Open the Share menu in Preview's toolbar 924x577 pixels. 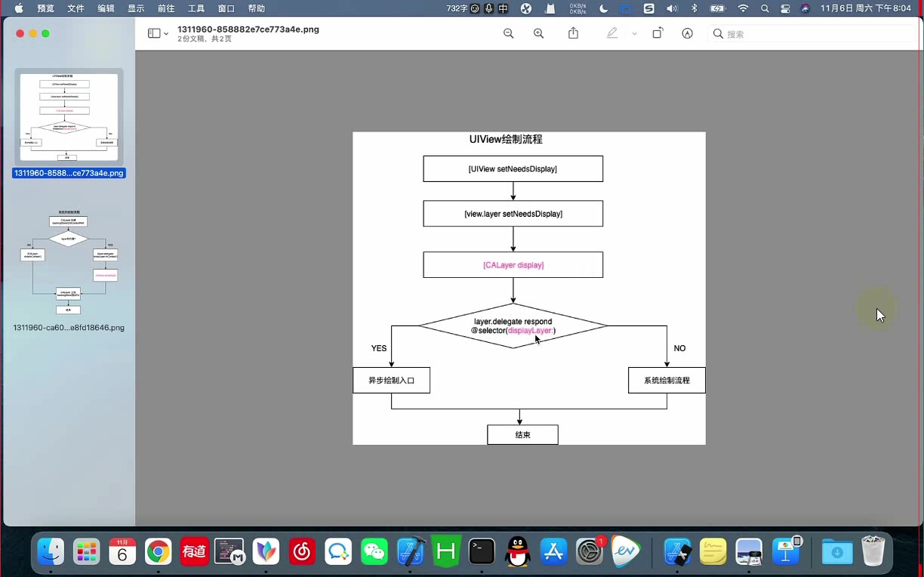pos(573,33)
